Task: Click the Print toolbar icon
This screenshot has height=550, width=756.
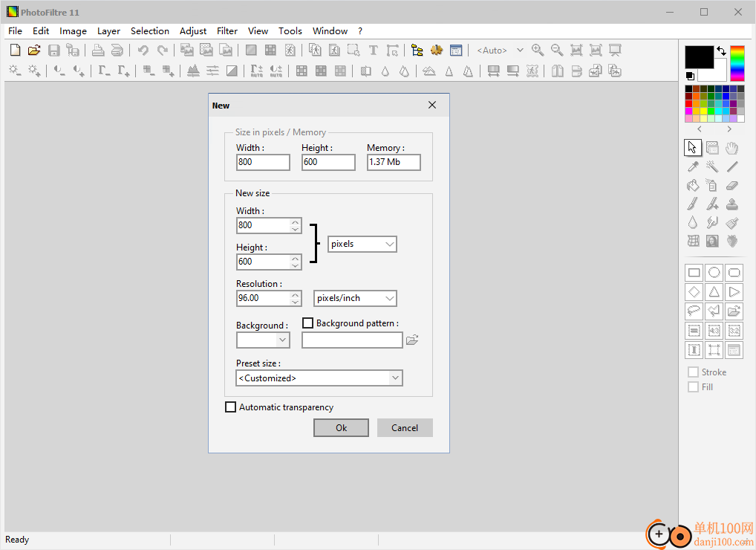Action: 98,51
